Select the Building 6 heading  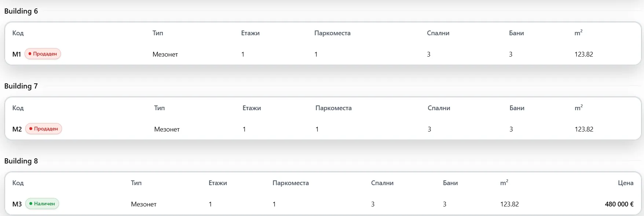(x=21, y=11)
